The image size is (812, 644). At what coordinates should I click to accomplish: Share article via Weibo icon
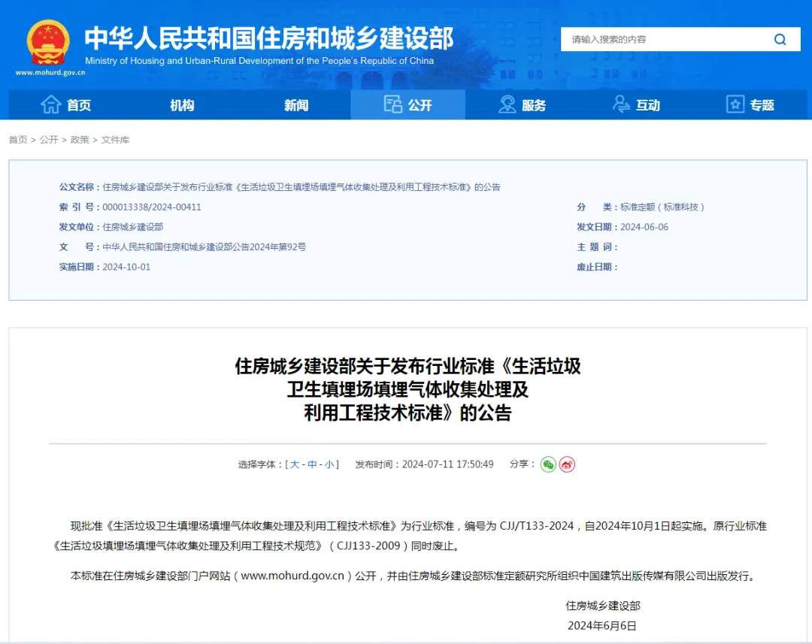(567, 464)
